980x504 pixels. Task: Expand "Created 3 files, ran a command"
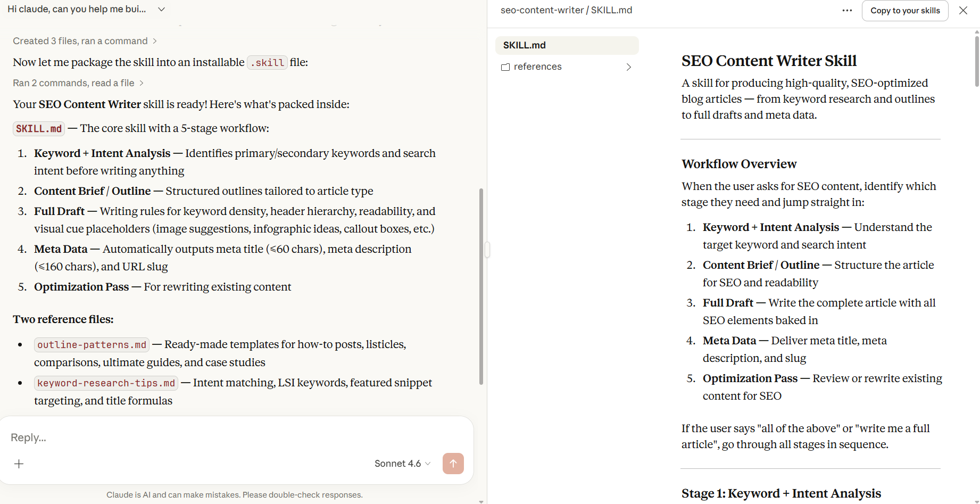pyautogui.click(x=85, y=41)
